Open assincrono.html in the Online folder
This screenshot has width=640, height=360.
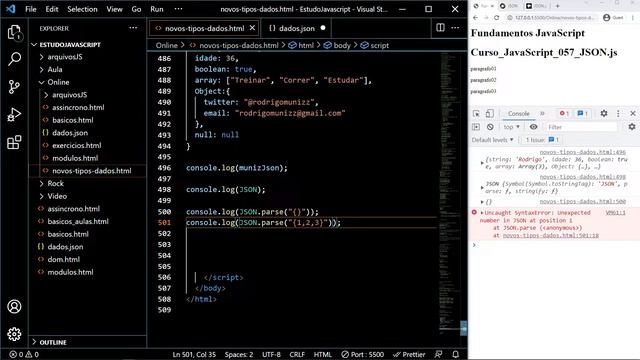[78, 107]
